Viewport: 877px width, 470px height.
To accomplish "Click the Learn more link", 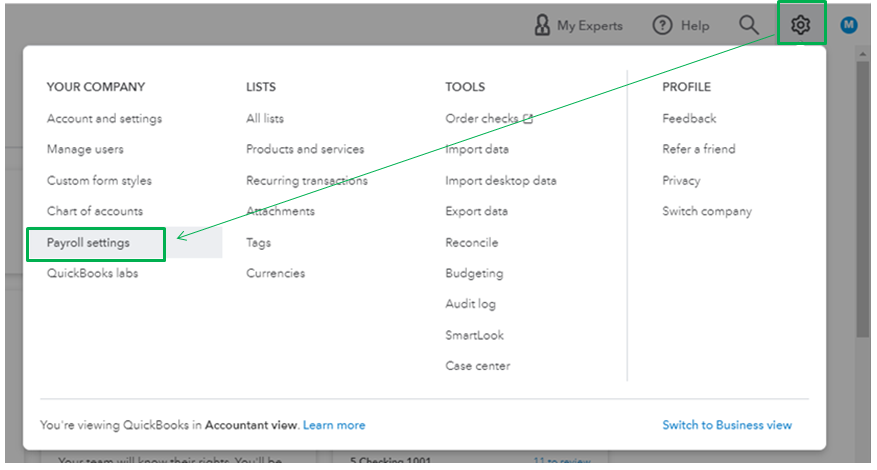I will click(x=334, y=425).
